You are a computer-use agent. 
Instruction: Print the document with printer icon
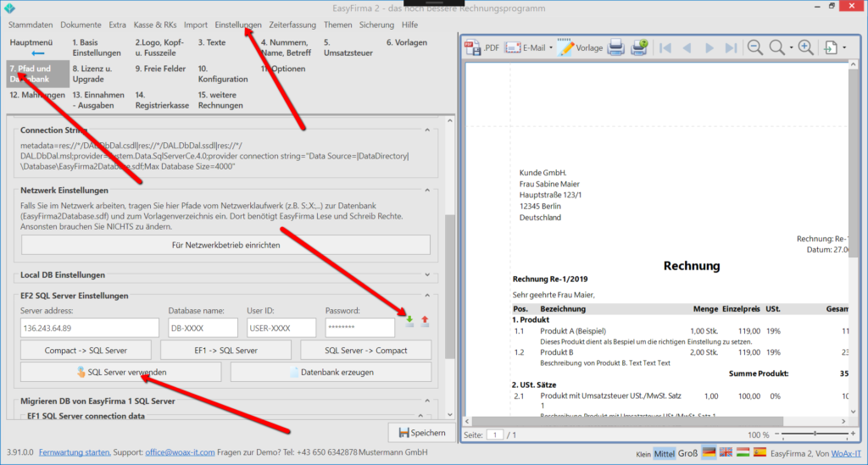(615, 47)
